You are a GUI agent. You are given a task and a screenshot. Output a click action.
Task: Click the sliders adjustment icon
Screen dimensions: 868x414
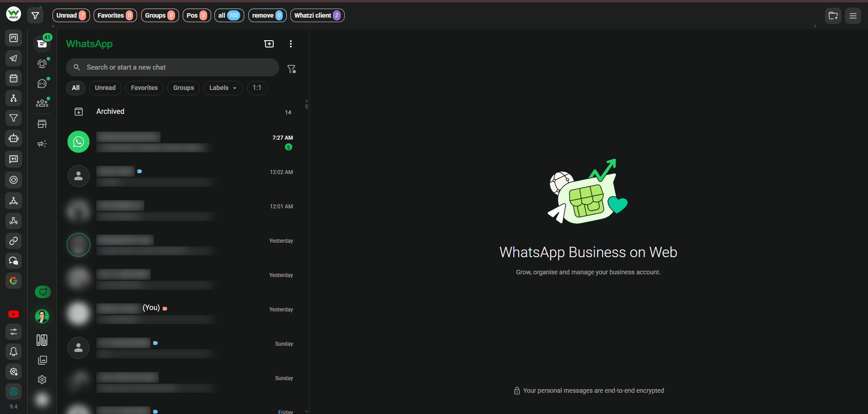(x=14, y=332)
